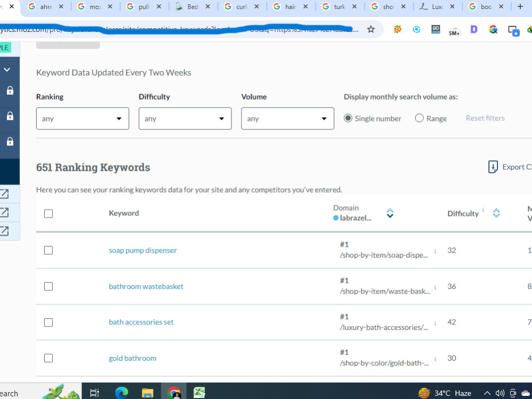Open File Explorer from the taskbar
Screen dimensions: 532x399
pos(147,393)
